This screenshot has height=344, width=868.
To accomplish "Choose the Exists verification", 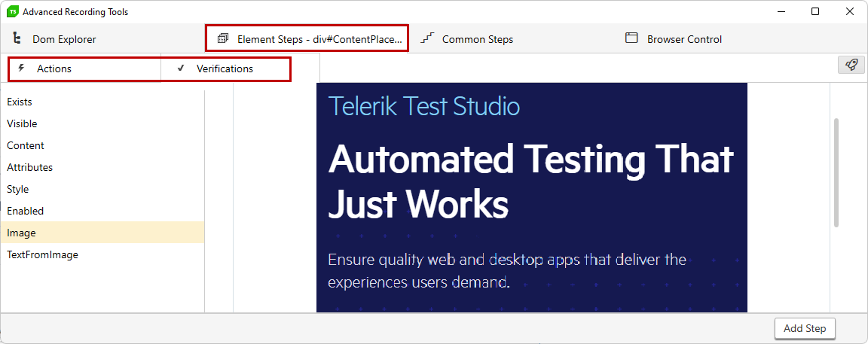I will click(x=102, y=102).
